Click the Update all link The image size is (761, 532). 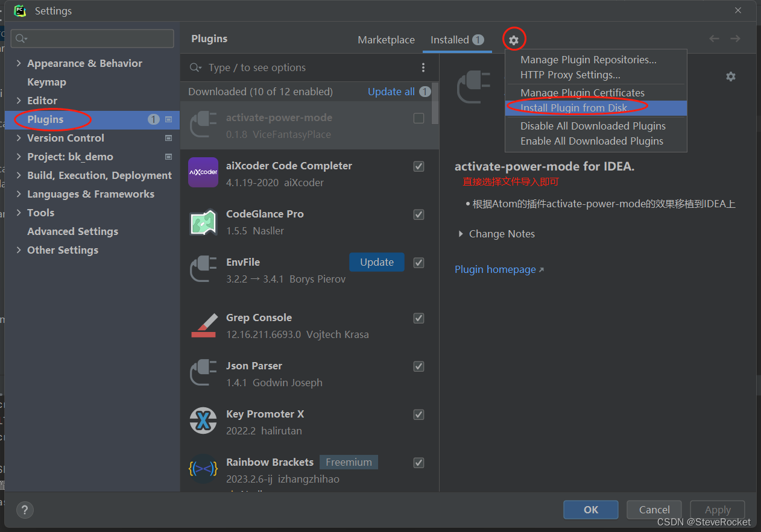391,92
